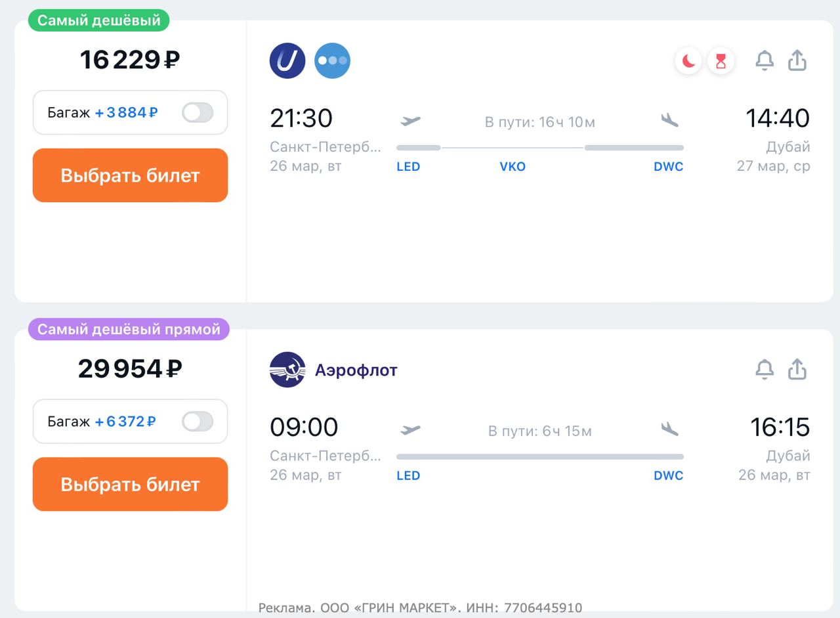Click the 'Самый дешёвый' green badge

98,20
